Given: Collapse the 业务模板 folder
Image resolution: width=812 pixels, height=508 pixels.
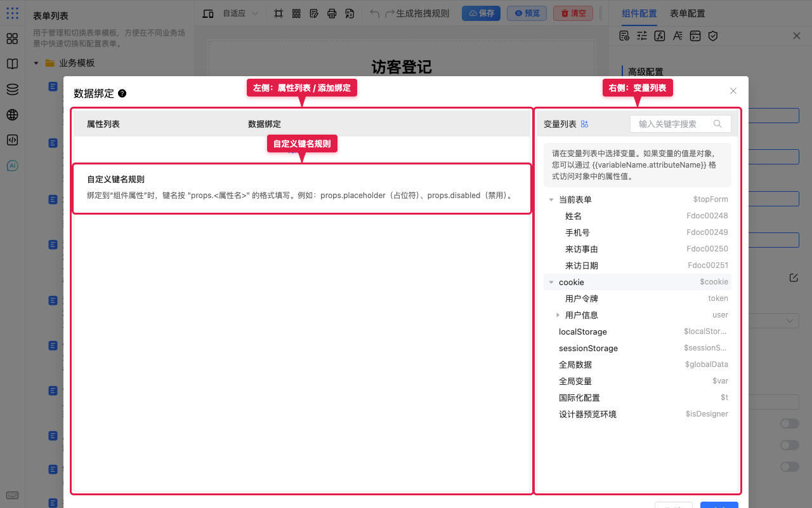Looking at the screenshot, I should point(36,63).
